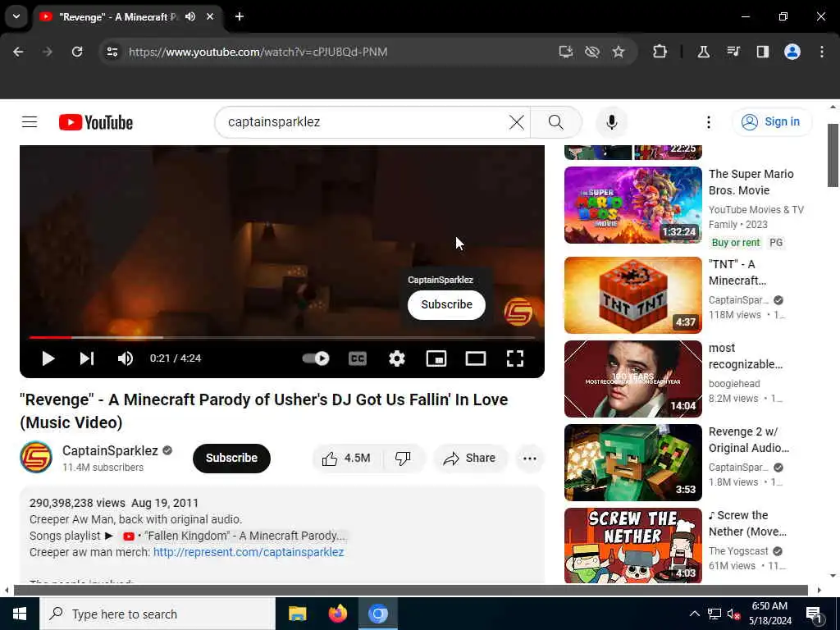This screenshot has height=630, width=840.
Task: Open Chrome Labs flask icon
Action: [703, 52]
